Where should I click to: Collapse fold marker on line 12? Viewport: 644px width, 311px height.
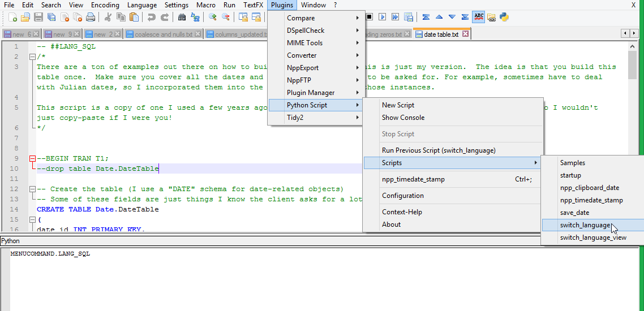click(32, 189)
